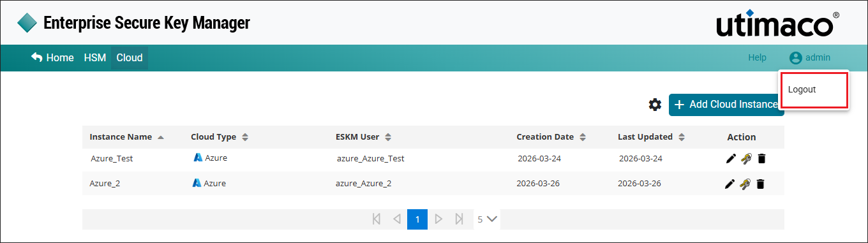This screenshot has width=868, height=243.
Task: Click Add Cloud Instance button
Action: tap(726, 105)
